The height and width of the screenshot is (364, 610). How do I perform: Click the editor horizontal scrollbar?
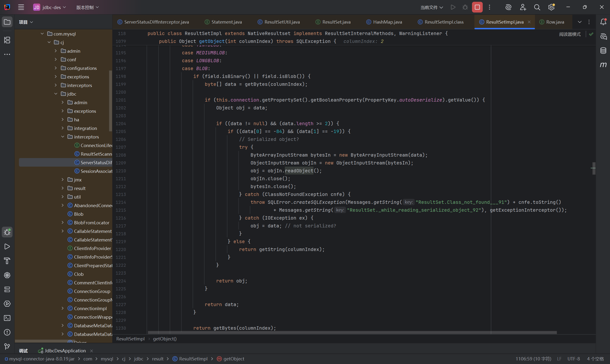tap(352, 333)
